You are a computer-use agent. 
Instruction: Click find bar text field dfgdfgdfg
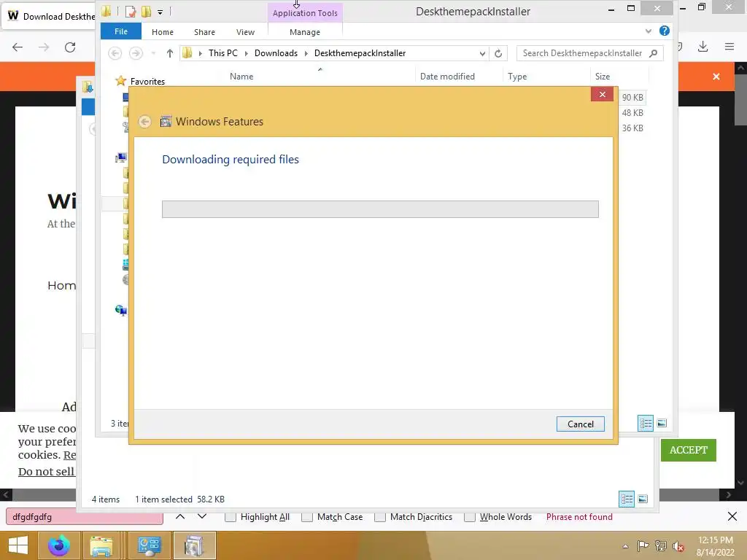click(85, 517)
